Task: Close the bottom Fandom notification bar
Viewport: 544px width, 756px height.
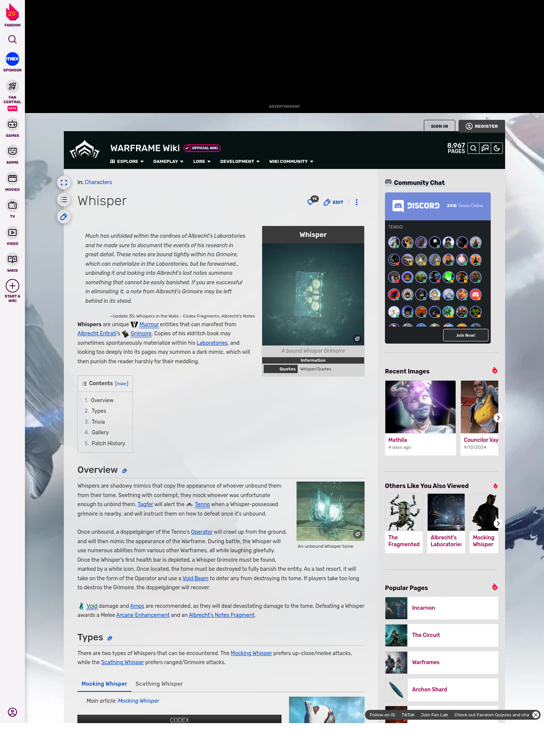Action: 536,715
